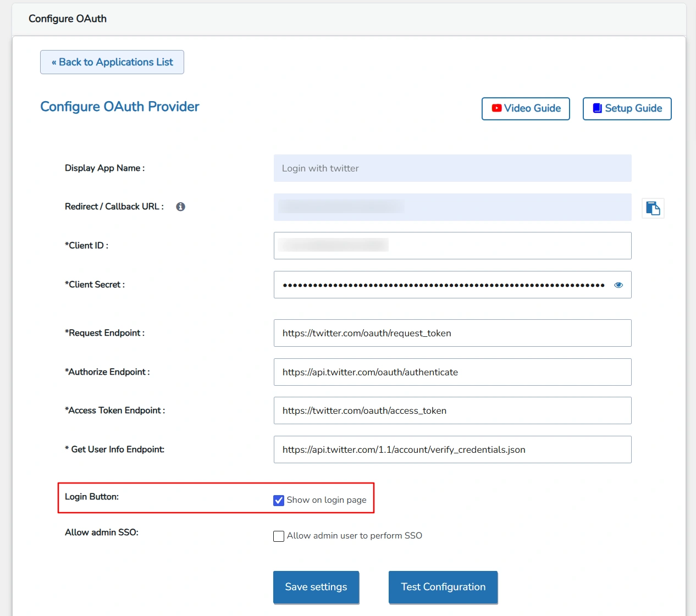Screen dimensions: 696x616
Task: Click the * Get User Info Endpoint: label
Action: tap(114, 449)
